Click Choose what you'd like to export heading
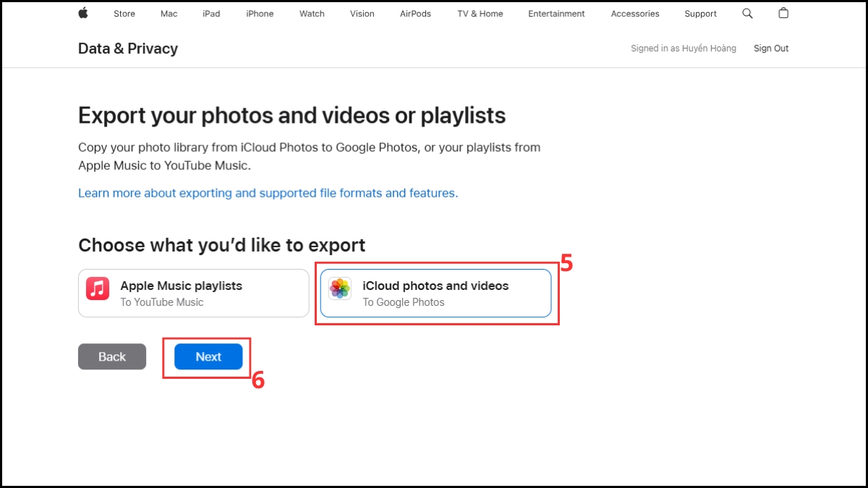The width and height of the screenshot is (868, 488). 222,245
